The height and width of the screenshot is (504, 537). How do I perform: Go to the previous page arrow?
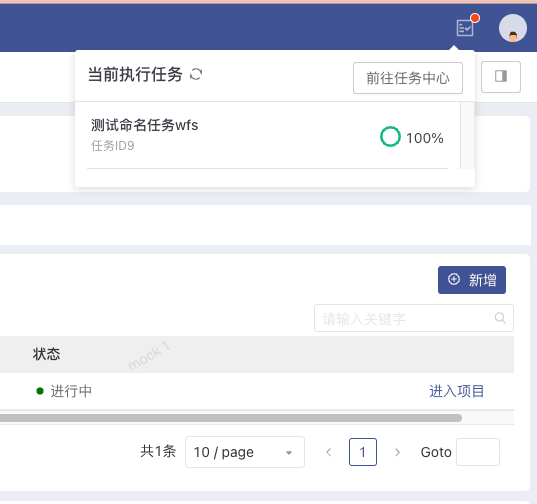[329, 452]
